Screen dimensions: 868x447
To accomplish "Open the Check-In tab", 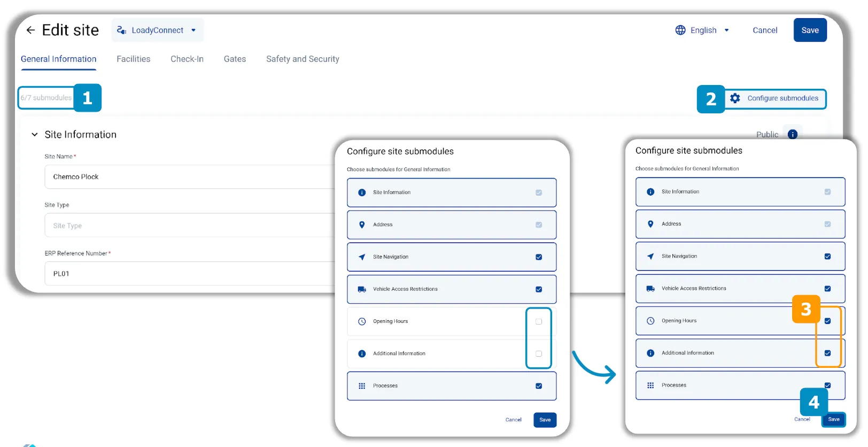I will [x=187, y=59].
